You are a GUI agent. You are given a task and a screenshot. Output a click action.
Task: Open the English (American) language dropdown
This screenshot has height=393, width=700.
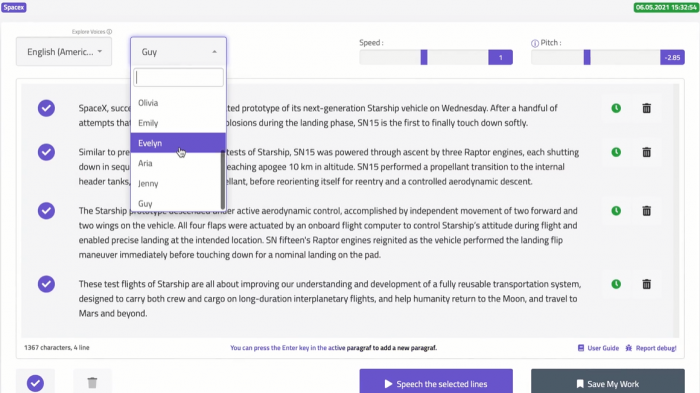click(64, 52)
